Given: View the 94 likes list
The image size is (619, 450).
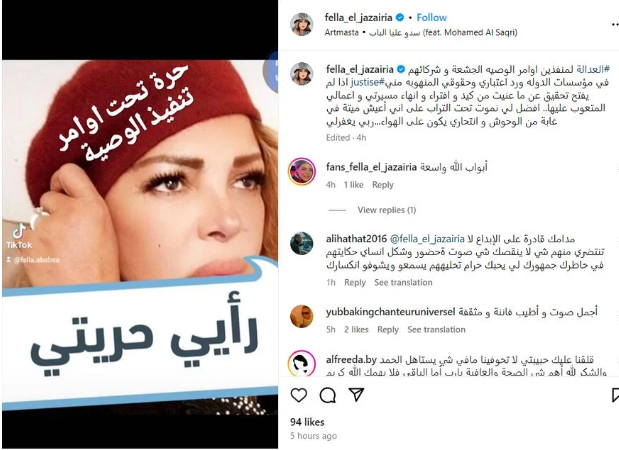Looking at the screenshot, I should 307,422.
